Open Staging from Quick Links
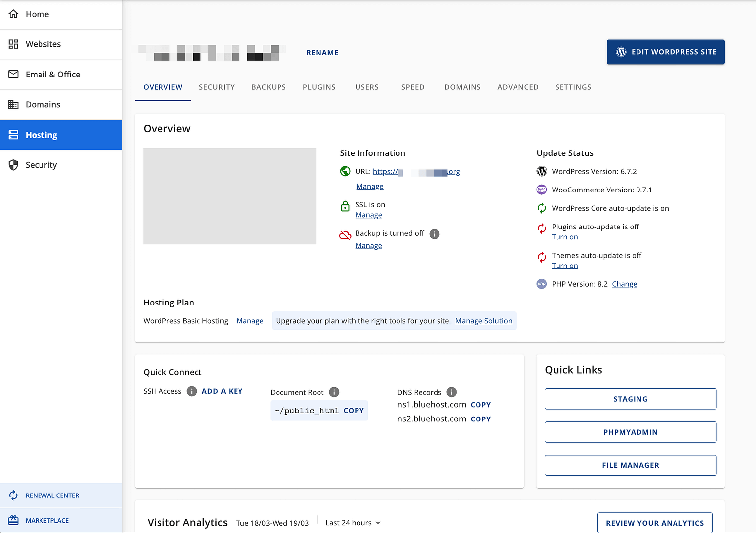Screen dimensions: 756x533 click(631, 399)
